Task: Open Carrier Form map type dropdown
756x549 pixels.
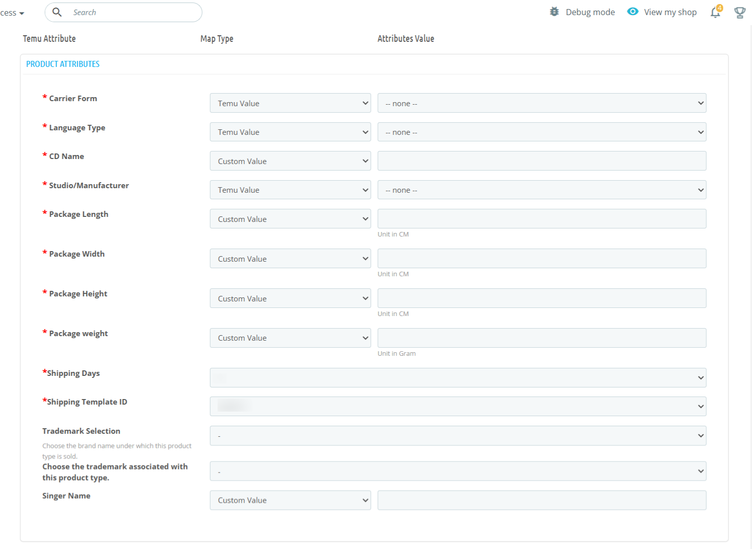Action: 290,103
